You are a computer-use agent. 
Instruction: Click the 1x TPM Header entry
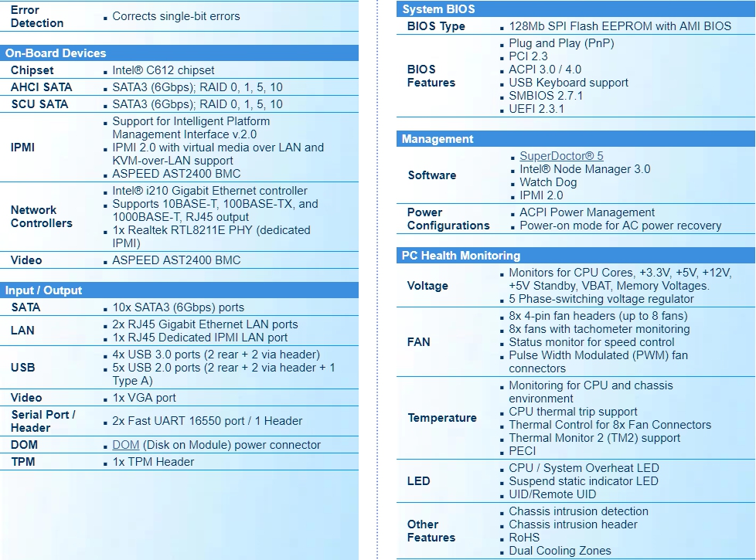pyautogui.click(x=153, y=462)
